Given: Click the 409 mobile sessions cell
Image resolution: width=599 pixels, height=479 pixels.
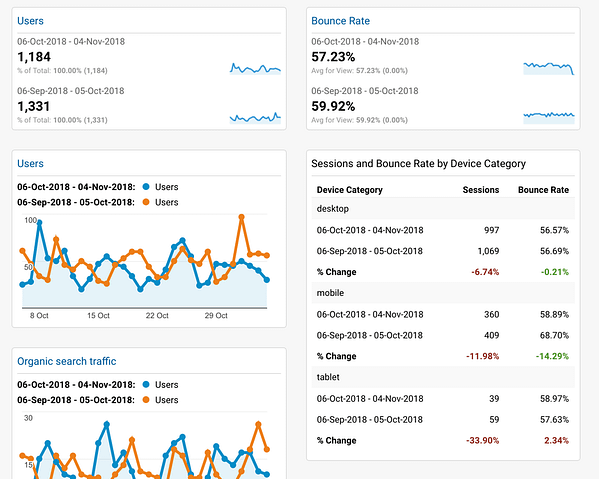Looking at the screenshot, I should [491, 335].
